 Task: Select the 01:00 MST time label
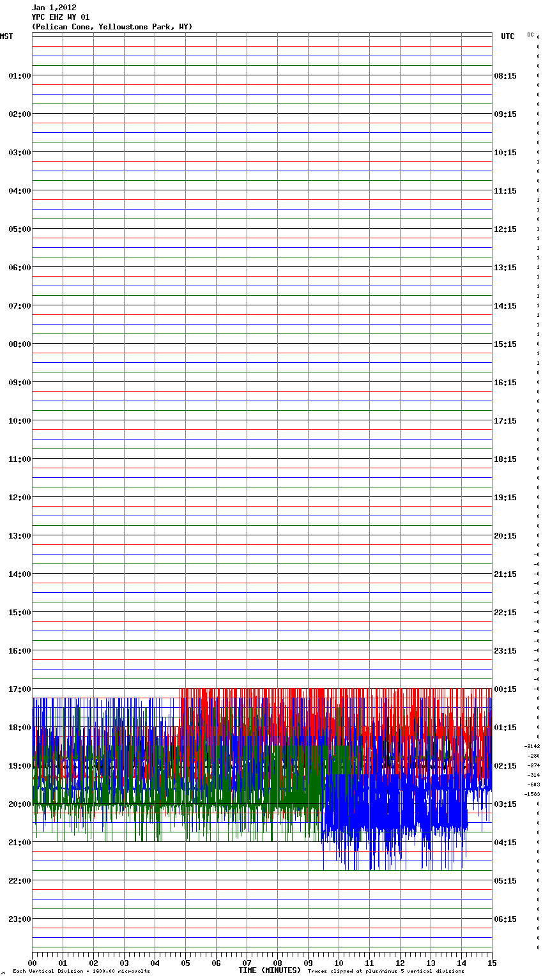[x=20, y=76]
